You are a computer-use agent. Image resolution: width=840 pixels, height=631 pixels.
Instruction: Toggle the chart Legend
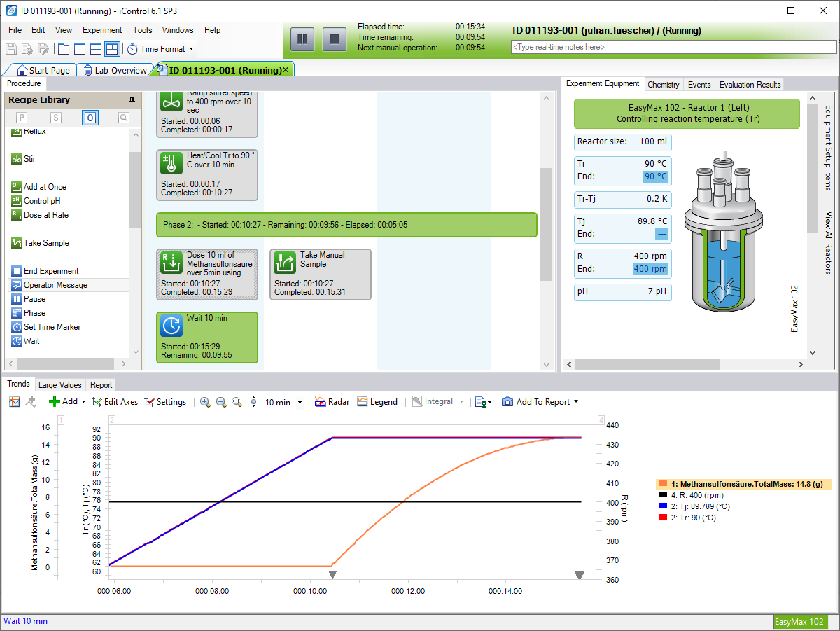[x=377, y=402]
